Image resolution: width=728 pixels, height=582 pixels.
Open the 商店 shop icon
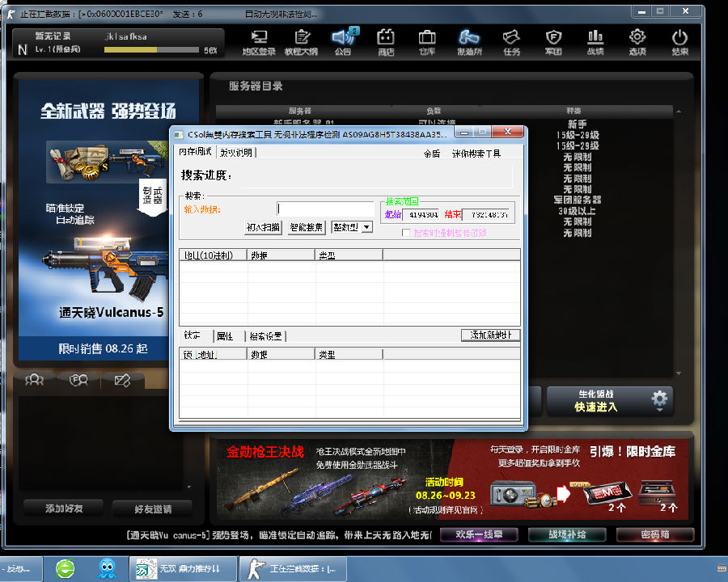(x=386, y=42)
